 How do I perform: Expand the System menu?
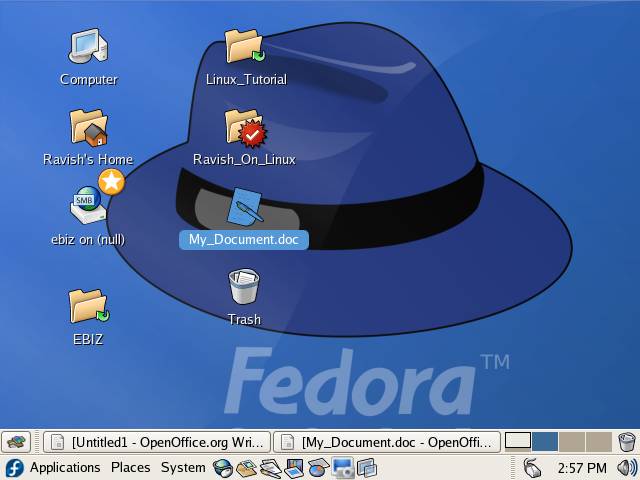click(x=183, y=467)
